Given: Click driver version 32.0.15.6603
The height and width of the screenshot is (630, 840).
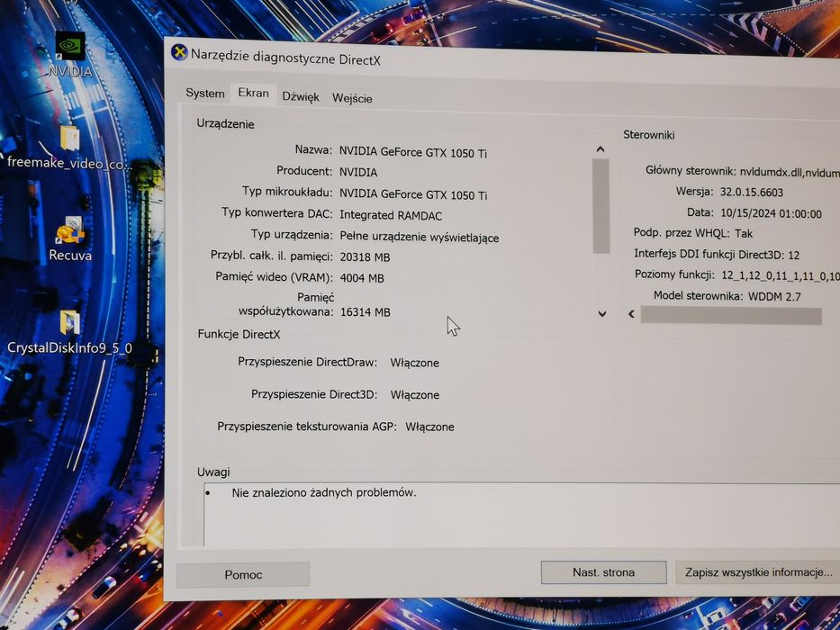Looking at the screenshot, I should [x=751, y=193].
